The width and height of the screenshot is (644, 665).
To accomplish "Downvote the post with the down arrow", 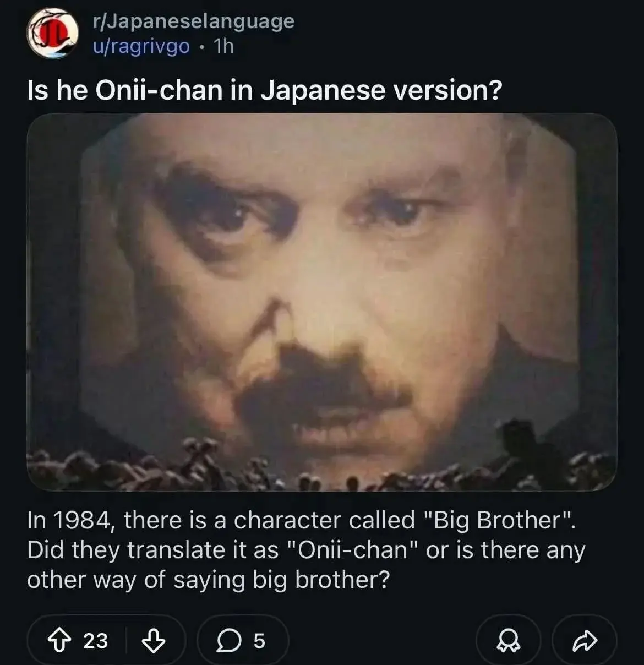I will [x=154, y=641].
